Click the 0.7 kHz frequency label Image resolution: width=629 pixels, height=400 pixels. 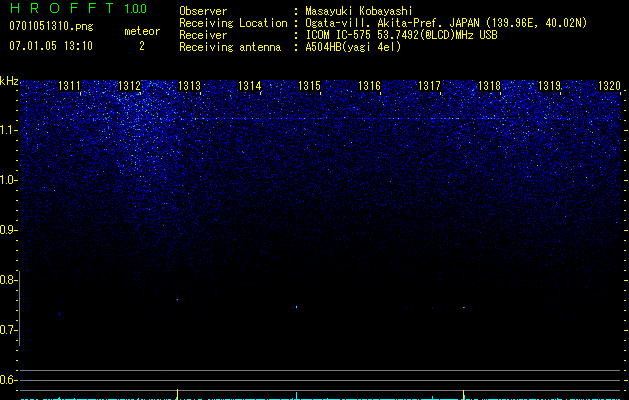click(x=7, y=330)
